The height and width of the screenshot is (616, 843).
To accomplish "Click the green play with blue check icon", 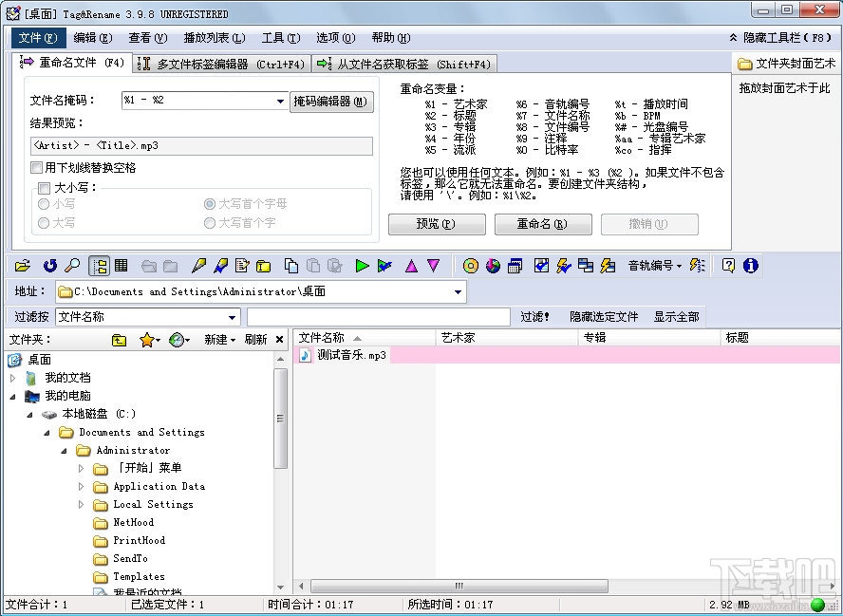I will coord(384,265).
